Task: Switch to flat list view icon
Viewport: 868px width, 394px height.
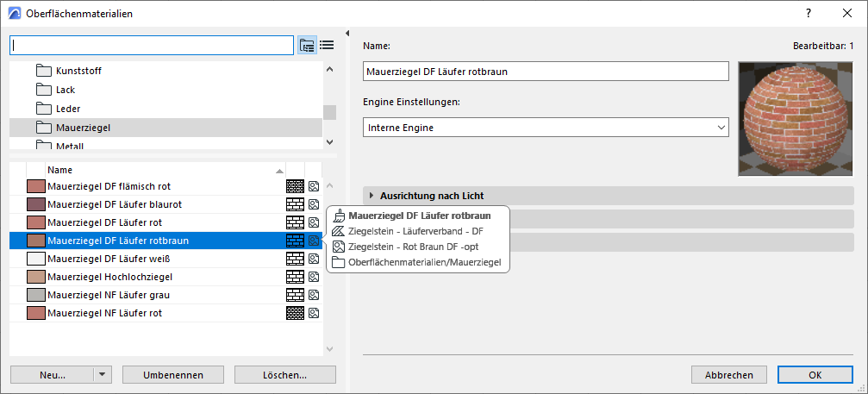Action: pos(327,46)
